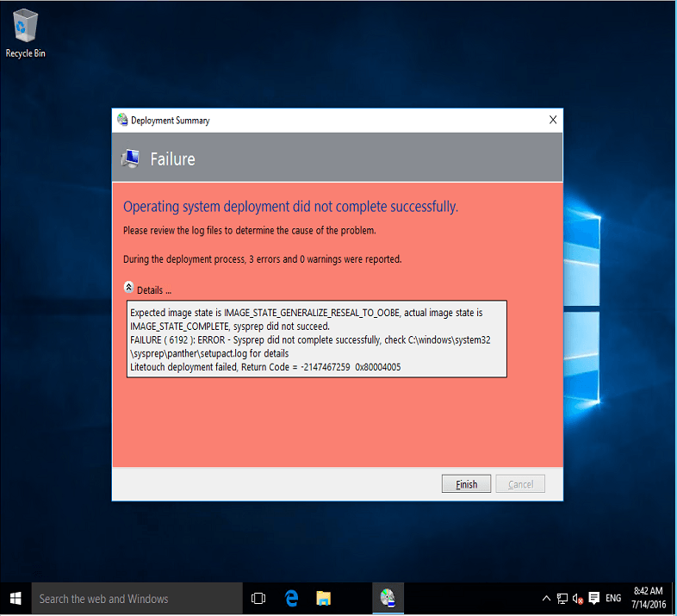
Task: Click the Deployment Summary title bar icon
Action: pos(122,120)
